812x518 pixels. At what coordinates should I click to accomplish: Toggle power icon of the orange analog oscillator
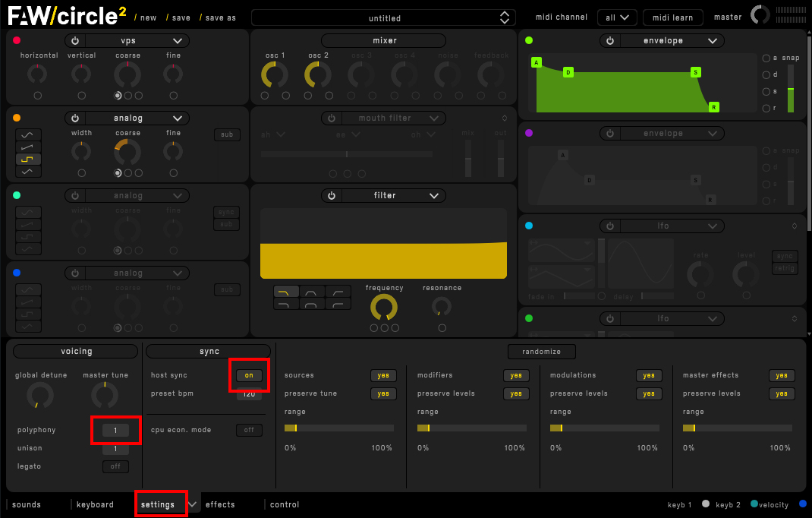click(75, 118)
